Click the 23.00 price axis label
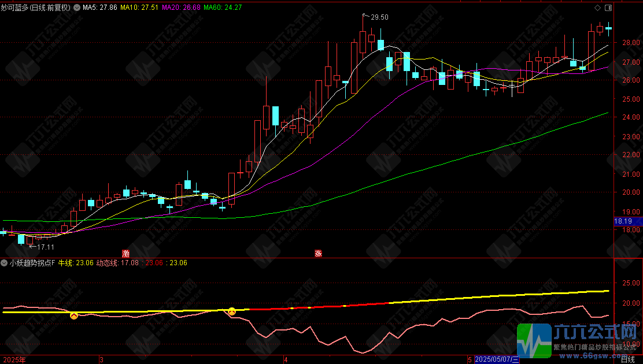The image size is (643, 364). pos(631,137)
